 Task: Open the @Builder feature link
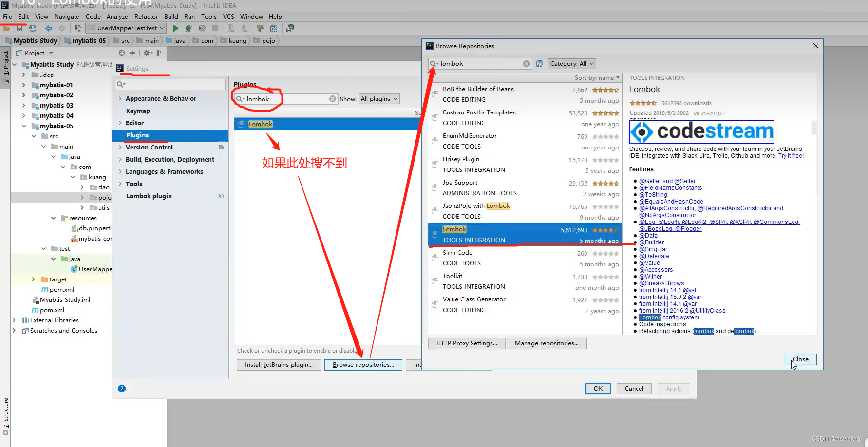click(651, 242)
